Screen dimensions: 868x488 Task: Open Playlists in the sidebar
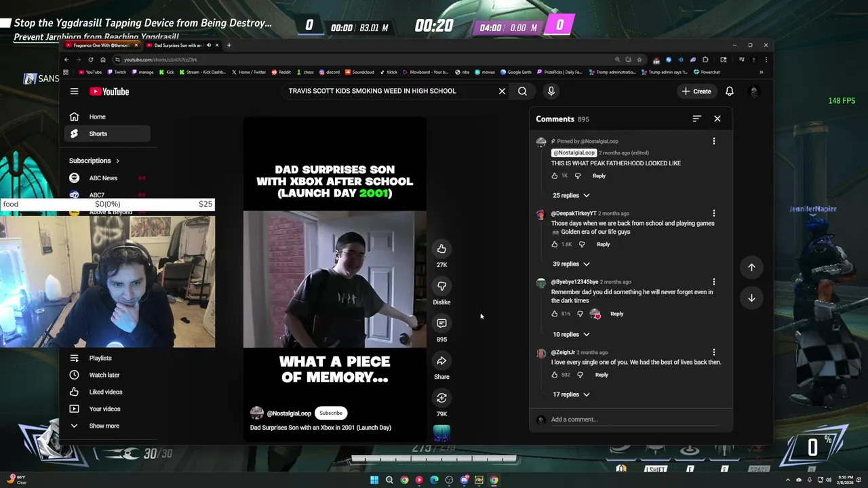(107, 358)
